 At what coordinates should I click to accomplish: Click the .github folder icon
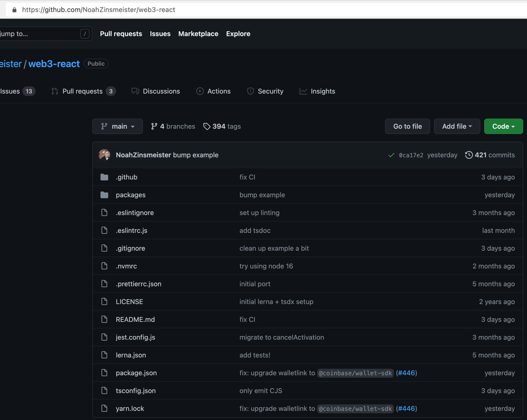pos(104,177)
